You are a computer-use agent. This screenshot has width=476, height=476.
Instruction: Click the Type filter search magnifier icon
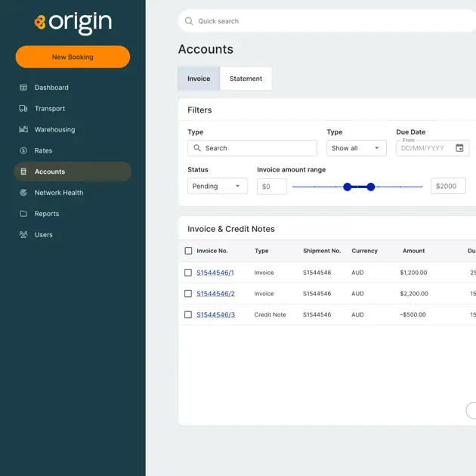197,148
